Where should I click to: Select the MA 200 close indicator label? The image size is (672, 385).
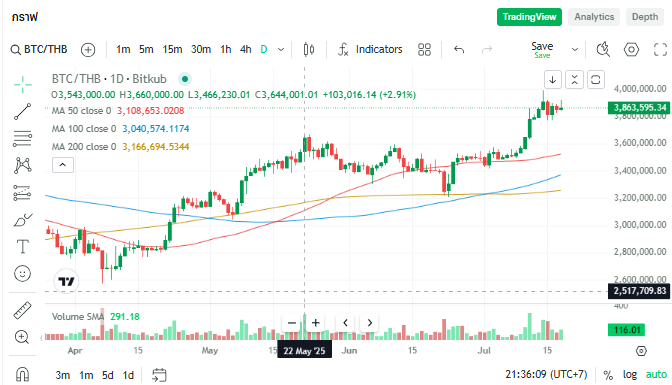click(84, 147)
